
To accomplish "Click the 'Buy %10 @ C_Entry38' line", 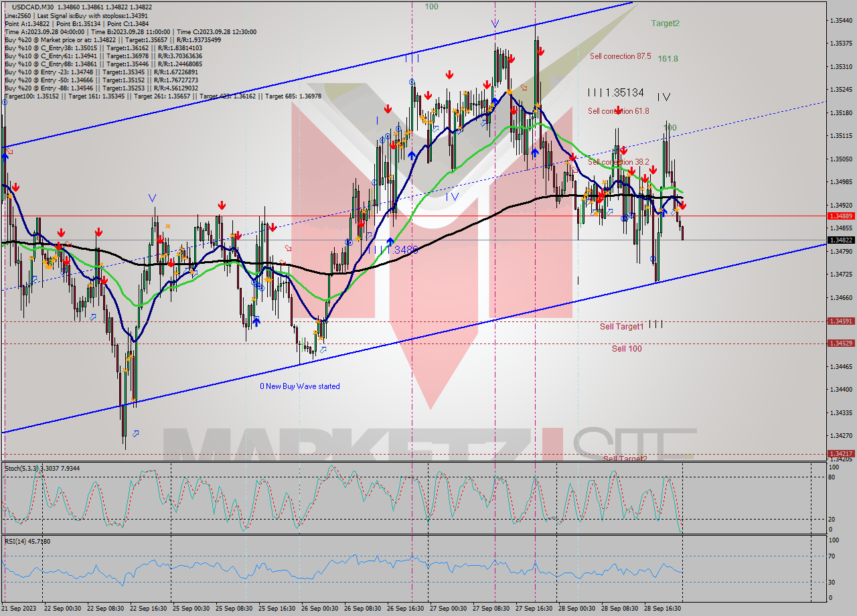I will point(103,48).
